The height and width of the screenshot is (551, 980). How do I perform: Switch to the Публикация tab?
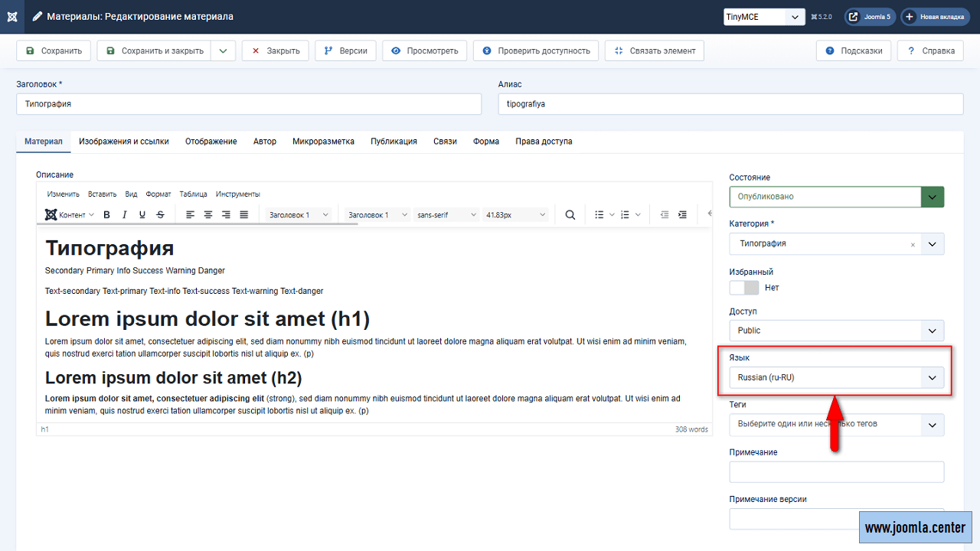[394, 142]
